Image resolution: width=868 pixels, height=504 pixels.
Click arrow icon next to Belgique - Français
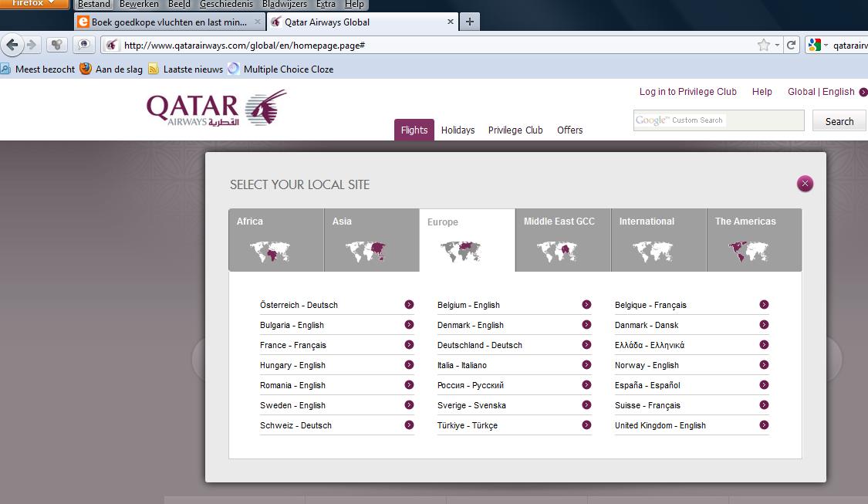pos(764,305)
